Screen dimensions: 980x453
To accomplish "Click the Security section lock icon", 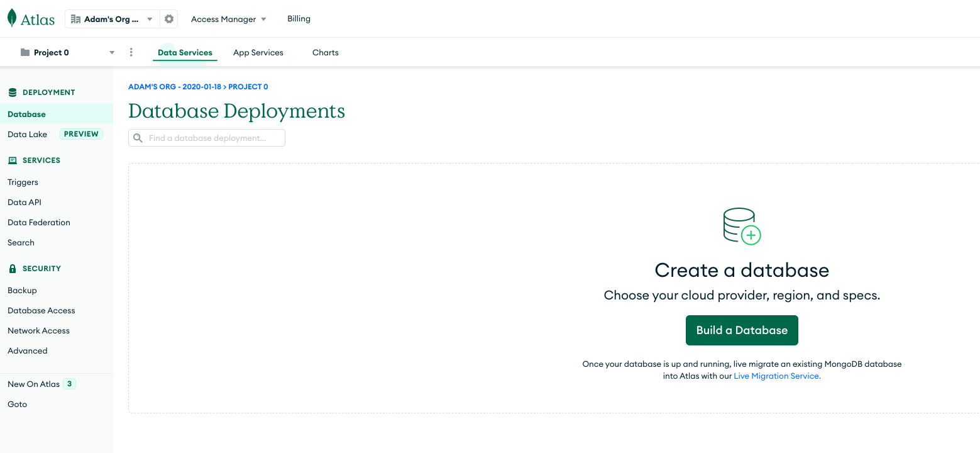I will point(13,269).
